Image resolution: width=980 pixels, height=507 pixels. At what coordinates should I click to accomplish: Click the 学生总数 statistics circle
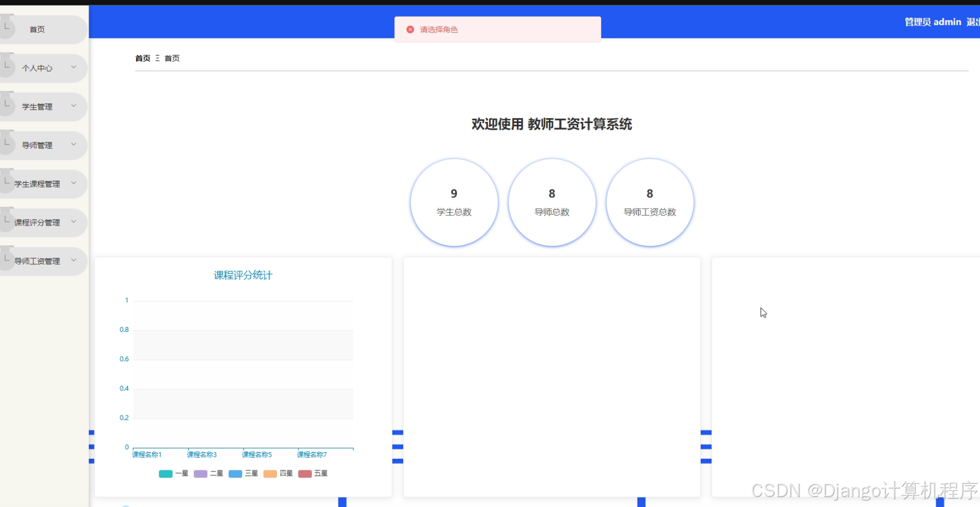pyautogui.click(x=454, y=202)
